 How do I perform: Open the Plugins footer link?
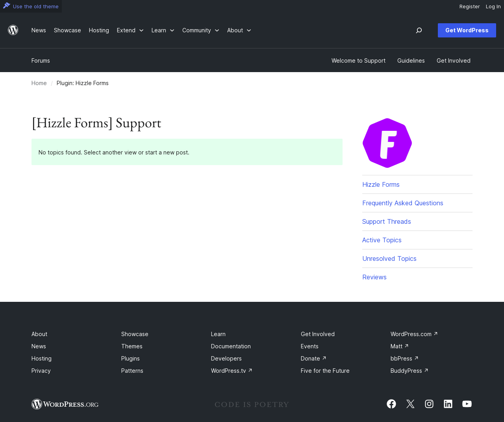click(x=130, y=359)
